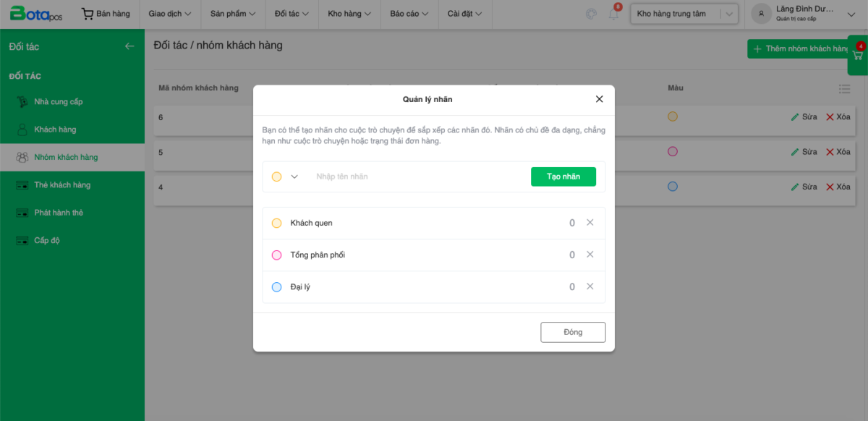Click the Bota pos logo

click(36, 14)
